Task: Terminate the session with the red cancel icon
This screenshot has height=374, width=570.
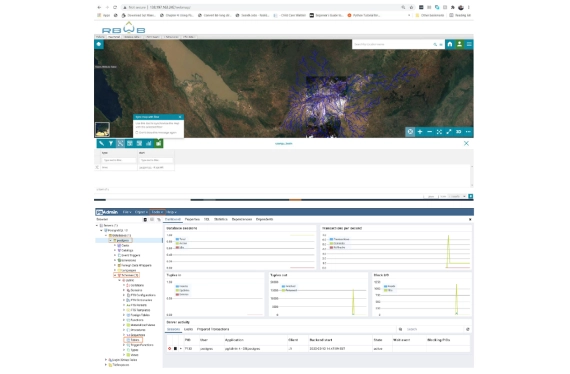Action: 169,349
